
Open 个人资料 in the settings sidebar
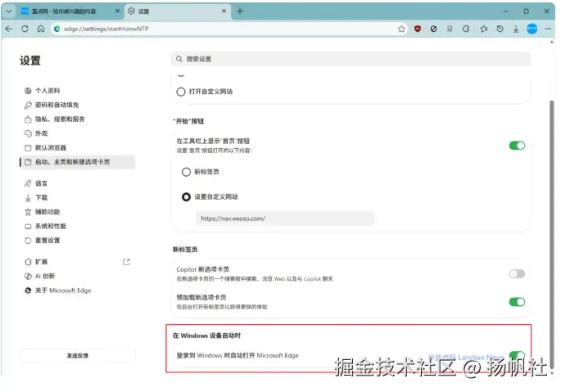click(x=77, y=91)
